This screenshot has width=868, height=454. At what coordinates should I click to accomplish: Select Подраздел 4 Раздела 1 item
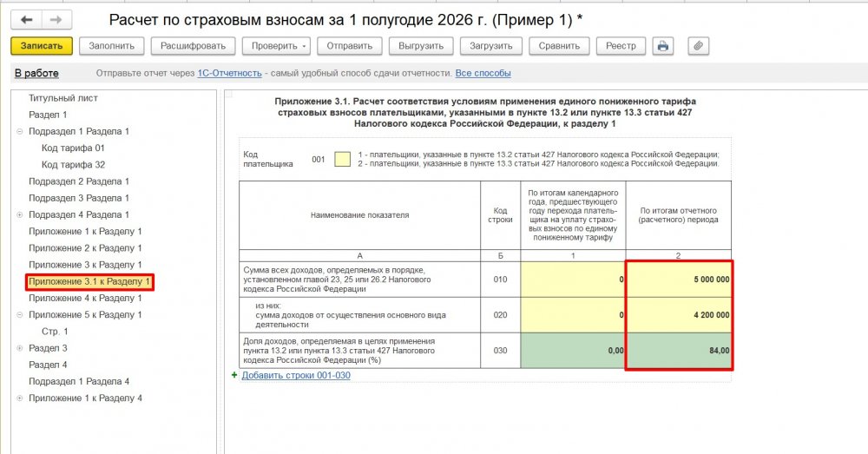click(79, 214)
